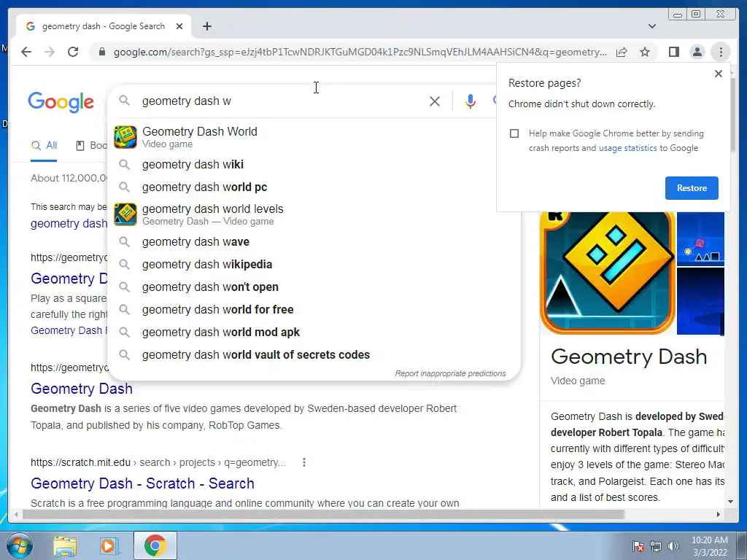This screenshot has width=747, height=560.
Task: Select the Books search tab
Action: click(x=91, y=145)
